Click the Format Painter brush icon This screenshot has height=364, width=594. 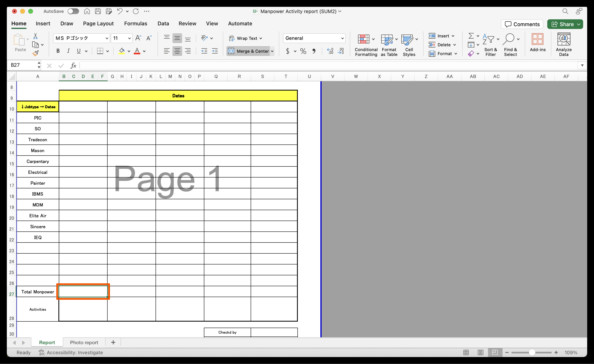pyautogui.click(x=36, y=53)
